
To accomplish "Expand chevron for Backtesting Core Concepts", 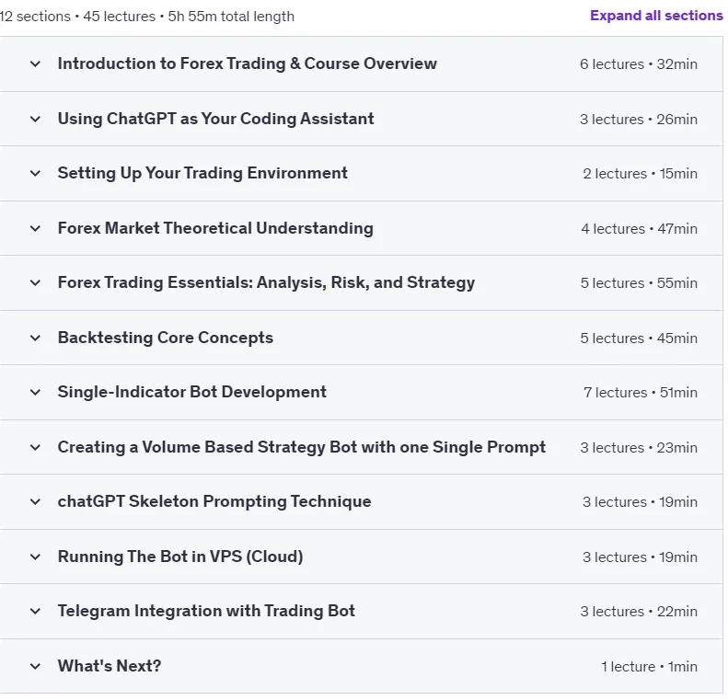I will [35, 339].
